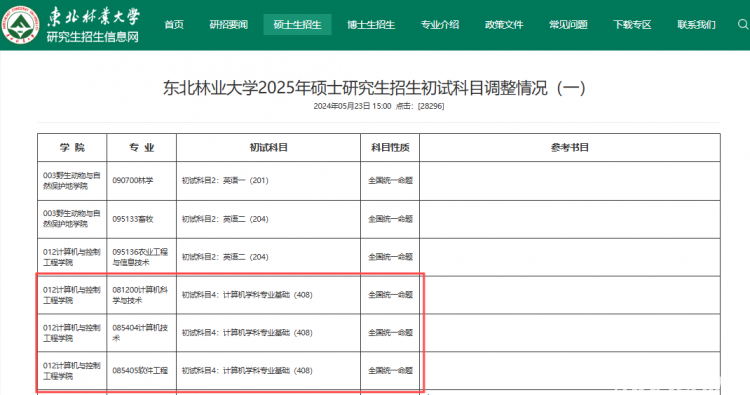The width and height of the screenshot is (750, 395).
Task: Click the 科目性质 column header
Action: click(x=390, y=148)
